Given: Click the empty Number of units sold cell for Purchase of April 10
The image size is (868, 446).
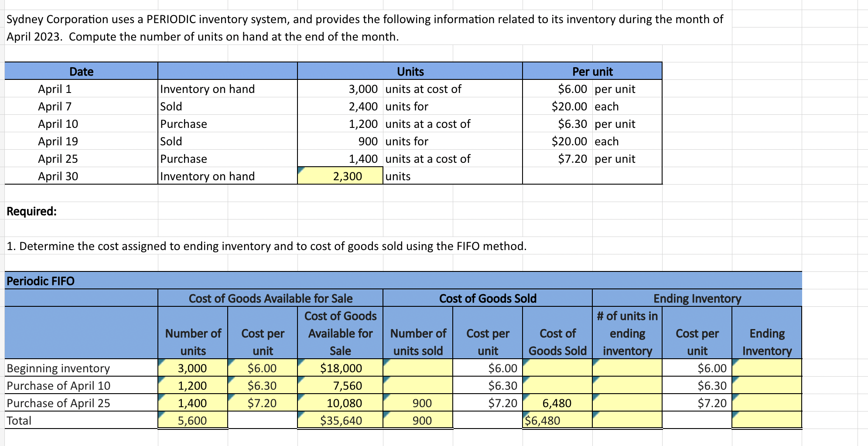Looking at the screenshot, I should pos(418,385).
